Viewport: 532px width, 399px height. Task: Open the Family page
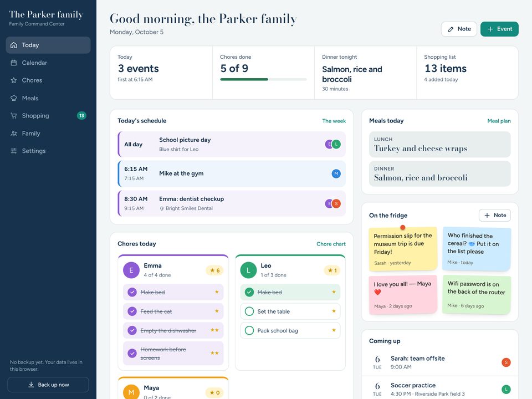click(x=48, y=134)
